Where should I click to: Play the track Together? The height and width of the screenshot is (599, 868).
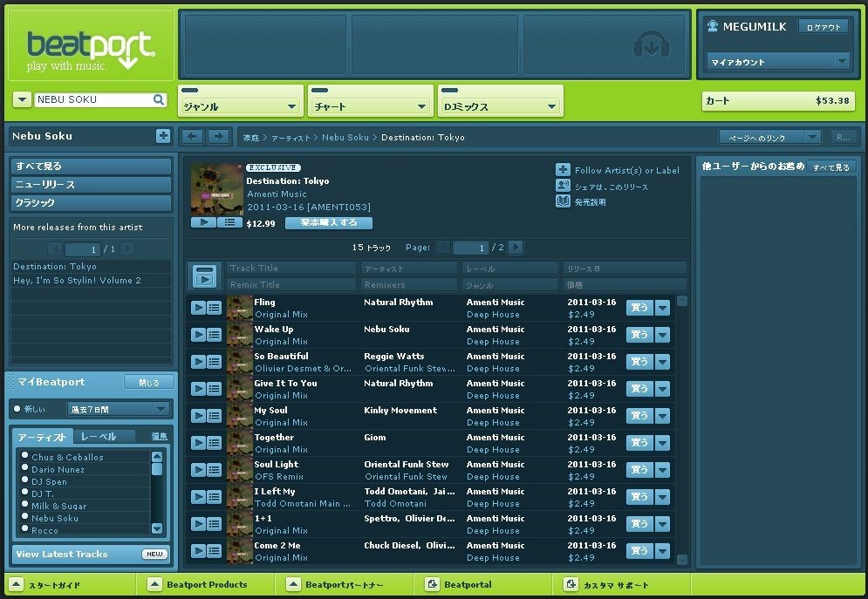[198, 443]
